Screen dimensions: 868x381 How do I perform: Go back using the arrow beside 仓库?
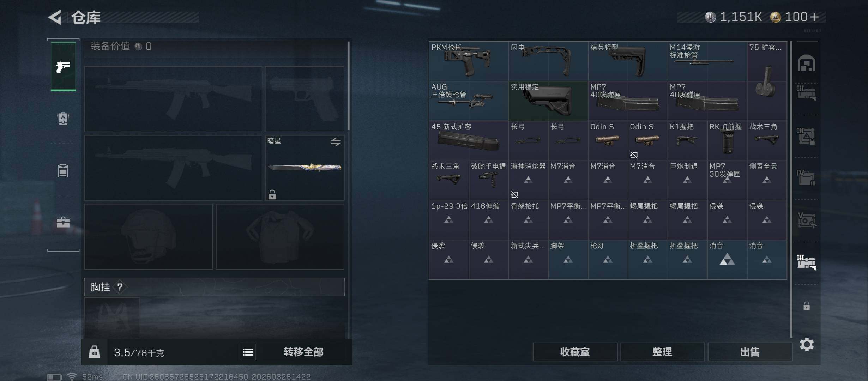tap(55, 17)
